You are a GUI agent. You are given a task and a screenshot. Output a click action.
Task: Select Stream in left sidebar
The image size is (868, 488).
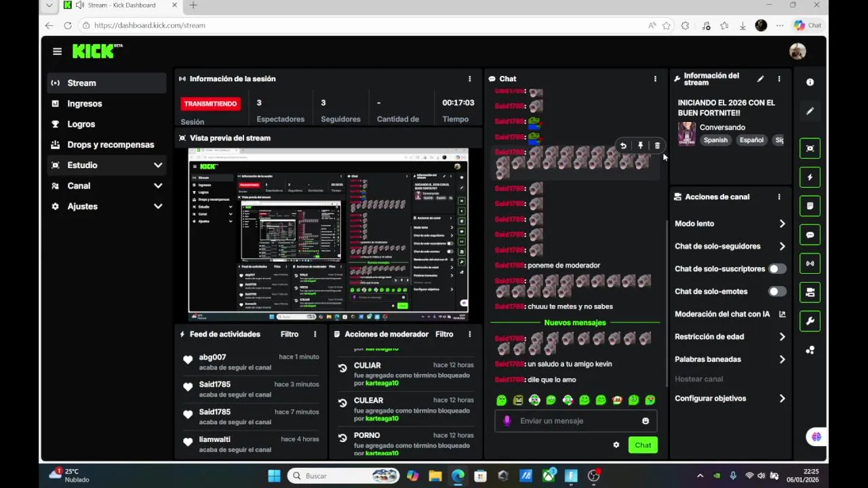click(x=107, y=83)
